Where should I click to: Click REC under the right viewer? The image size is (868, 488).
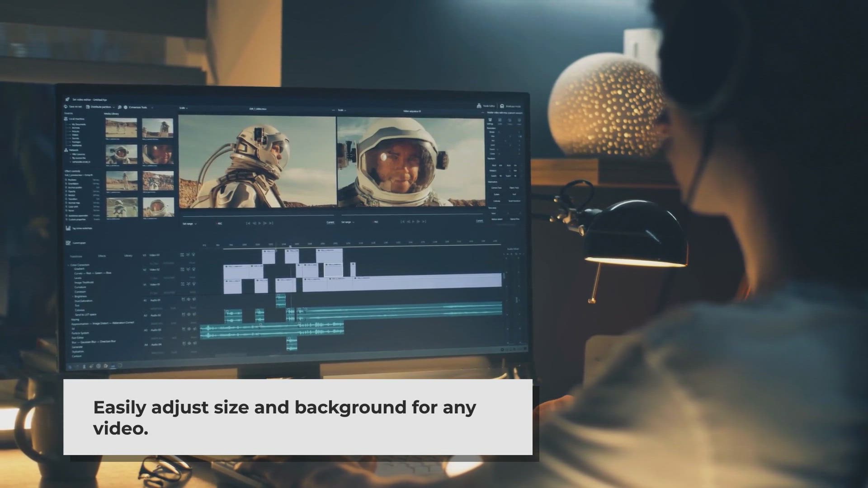click(376, 222)
